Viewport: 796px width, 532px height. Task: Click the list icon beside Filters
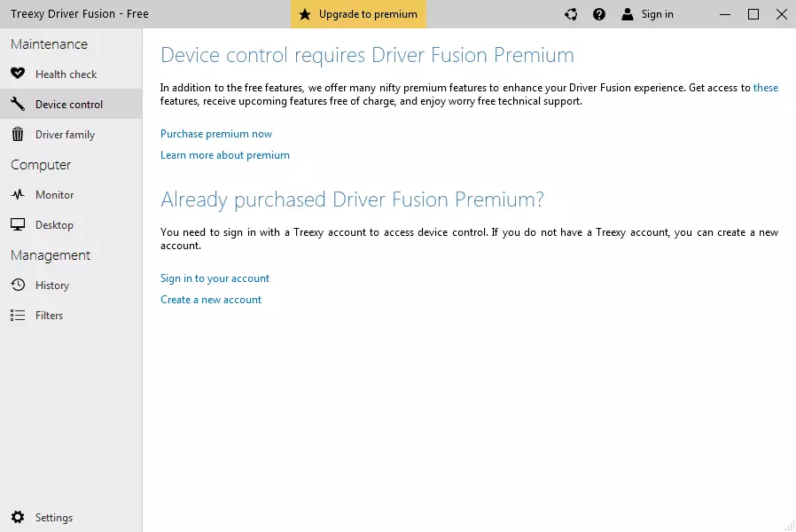pos(18,316)
